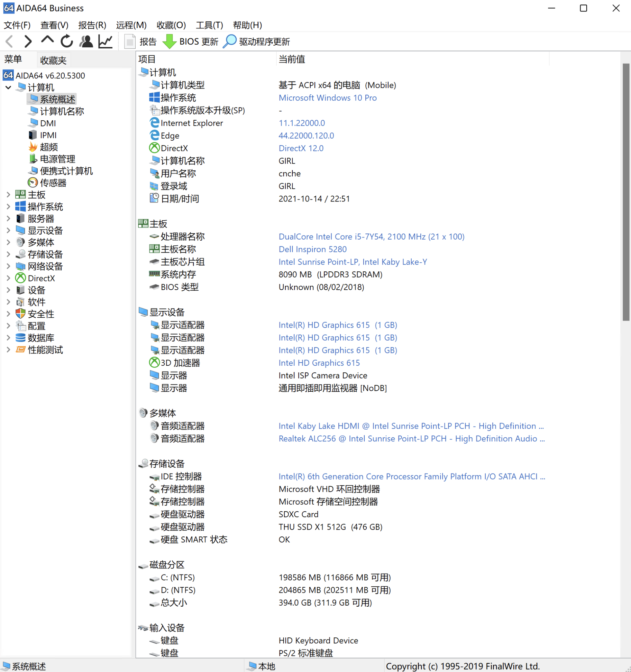
Task: Expand the 存储设备 tree node
Action: tap(9, 254)
